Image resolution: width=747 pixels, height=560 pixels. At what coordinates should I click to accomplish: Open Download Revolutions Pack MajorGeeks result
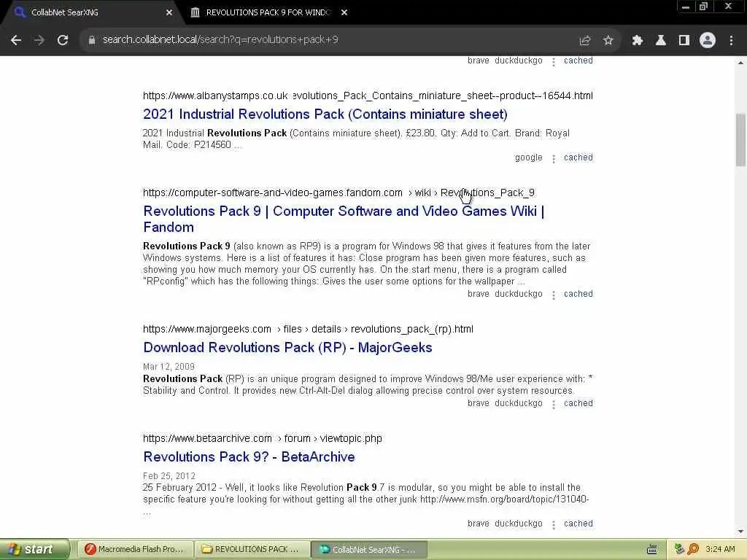pyautogui.click(x=287, y=348)
